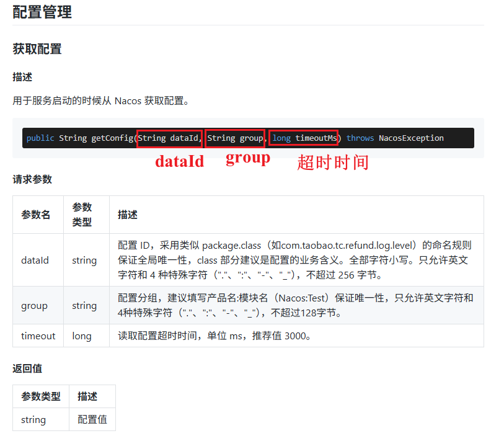Click the 请求参数 heading
This screenshot has width=504, height=441.
(x=32, y=179)
